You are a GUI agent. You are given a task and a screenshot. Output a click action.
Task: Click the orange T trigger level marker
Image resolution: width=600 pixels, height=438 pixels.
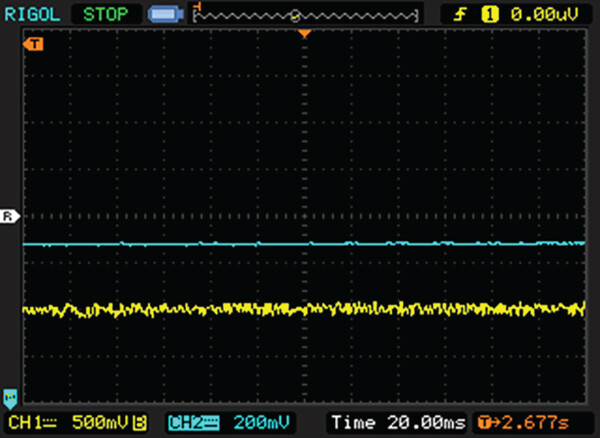click(x=33, y=44)
